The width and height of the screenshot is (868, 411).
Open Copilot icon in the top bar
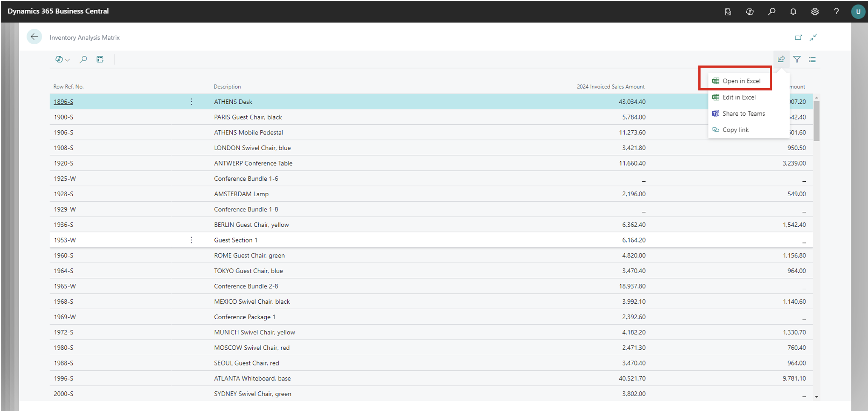pos(750,12)
